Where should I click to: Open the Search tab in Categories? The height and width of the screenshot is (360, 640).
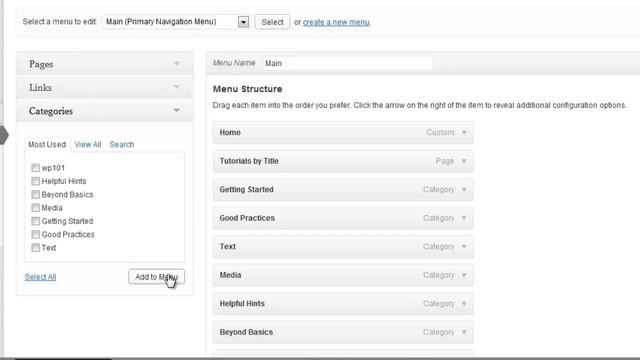122,144
